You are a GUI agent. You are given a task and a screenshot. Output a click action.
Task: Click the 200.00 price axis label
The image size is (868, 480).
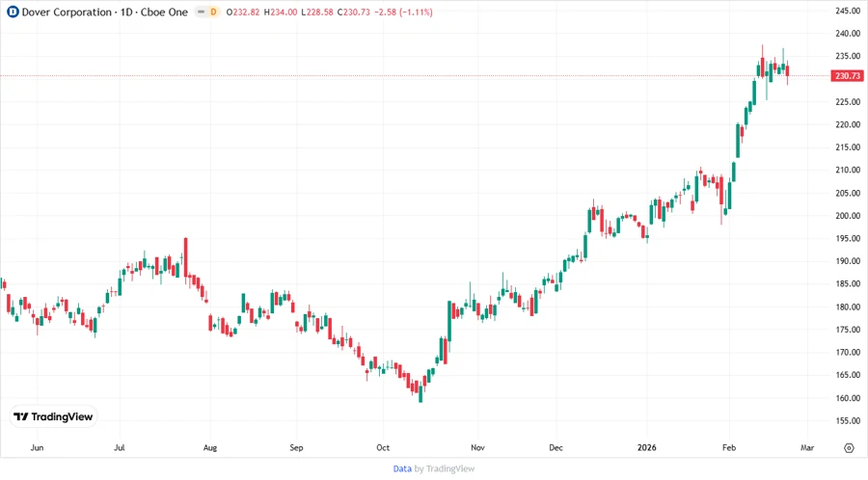[x=848, y=216]
